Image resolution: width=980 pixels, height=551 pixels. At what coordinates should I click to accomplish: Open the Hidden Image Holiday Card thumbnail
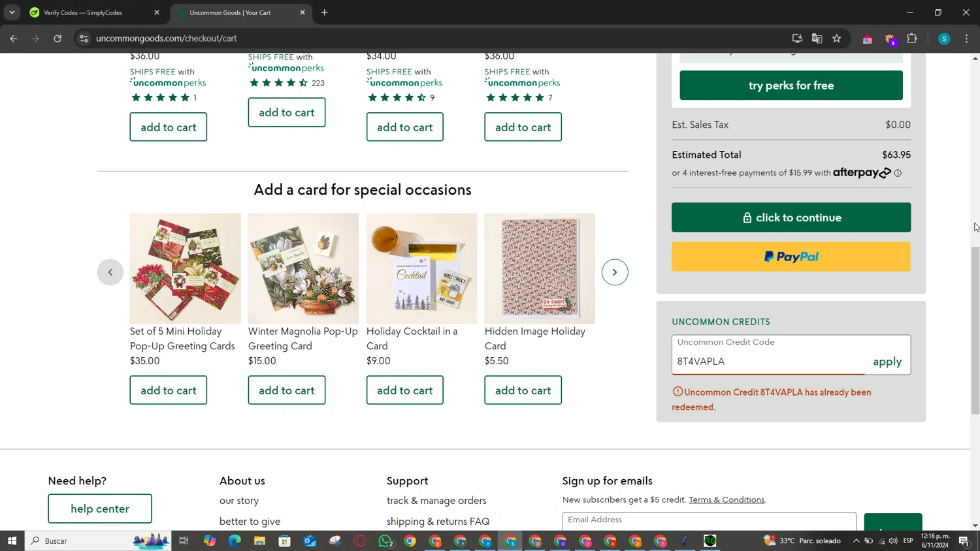point(540,268)
